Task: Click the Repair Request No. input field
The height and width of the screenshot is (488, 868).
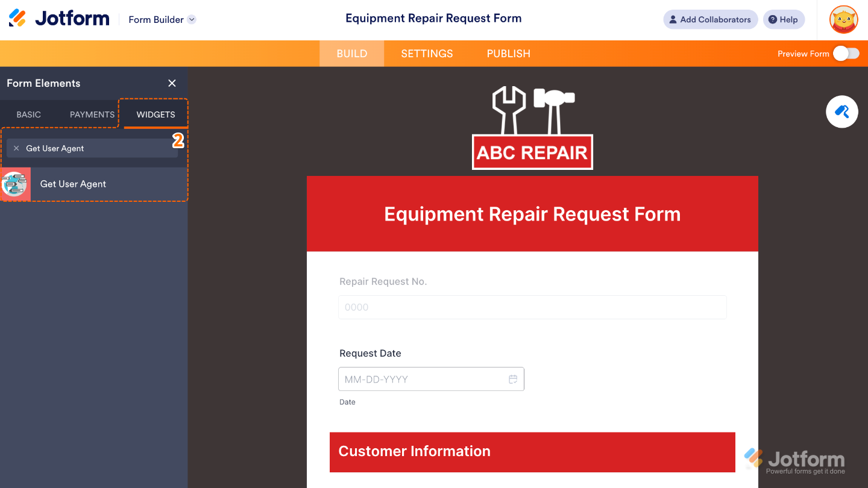Action: 532,307
